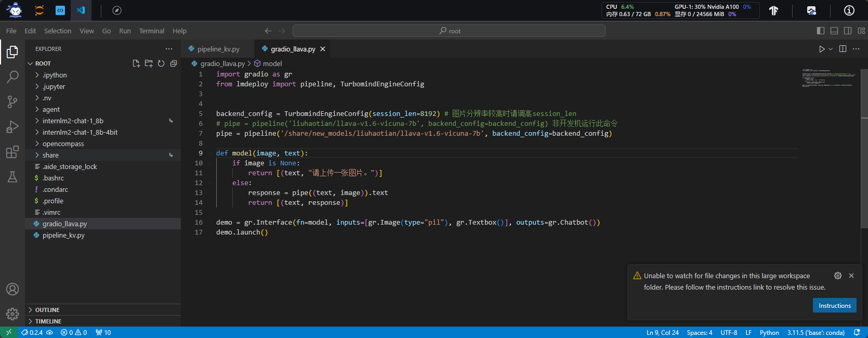Open the Explorer view in activity bar
The image size is (868, 338).
click(x=12, y=52)
